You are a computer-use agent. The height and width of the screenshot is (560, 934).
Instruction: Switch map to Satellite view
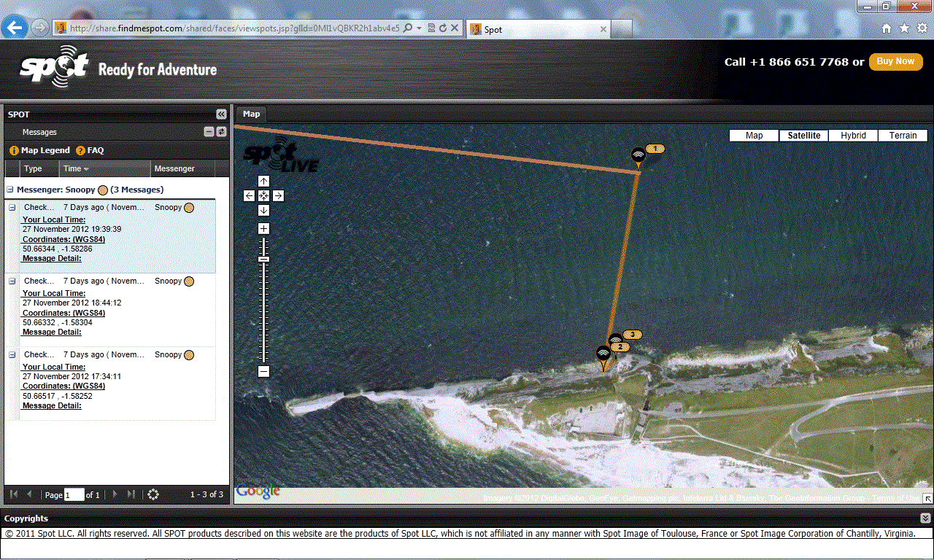[x=804, y=136]
